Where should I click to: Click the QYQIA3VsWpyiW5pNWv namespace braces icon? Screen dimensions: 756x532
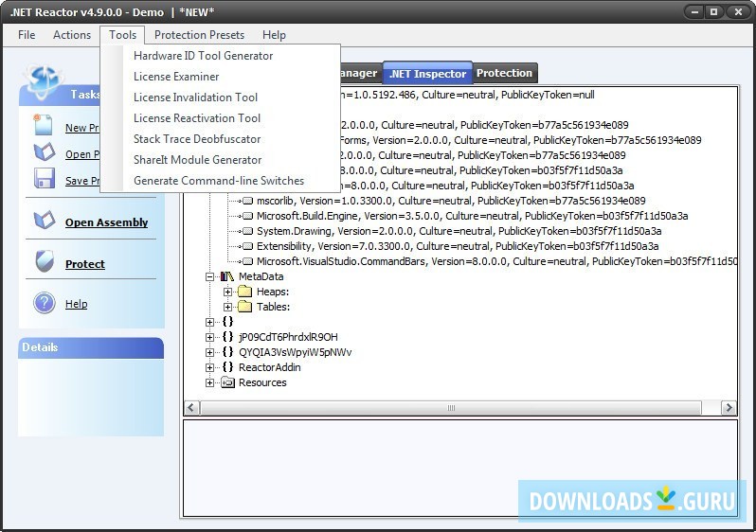227,352
